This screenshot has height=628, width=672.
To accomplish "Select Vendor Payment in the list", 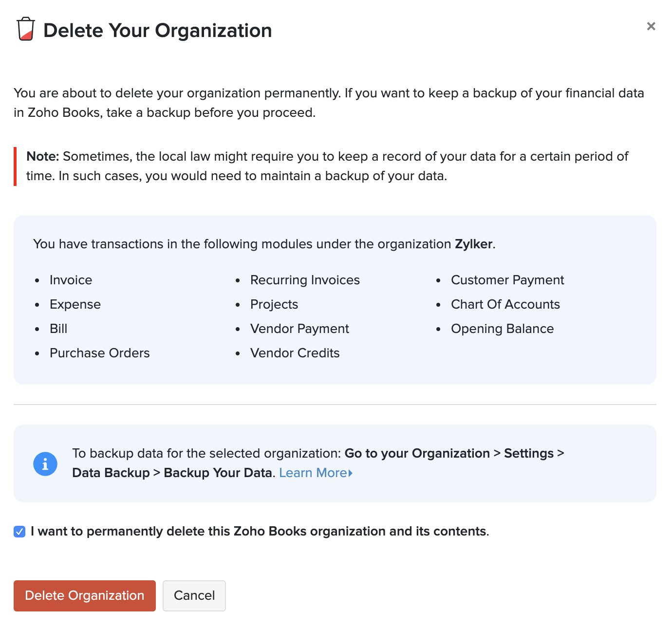I will pos(299,329).
